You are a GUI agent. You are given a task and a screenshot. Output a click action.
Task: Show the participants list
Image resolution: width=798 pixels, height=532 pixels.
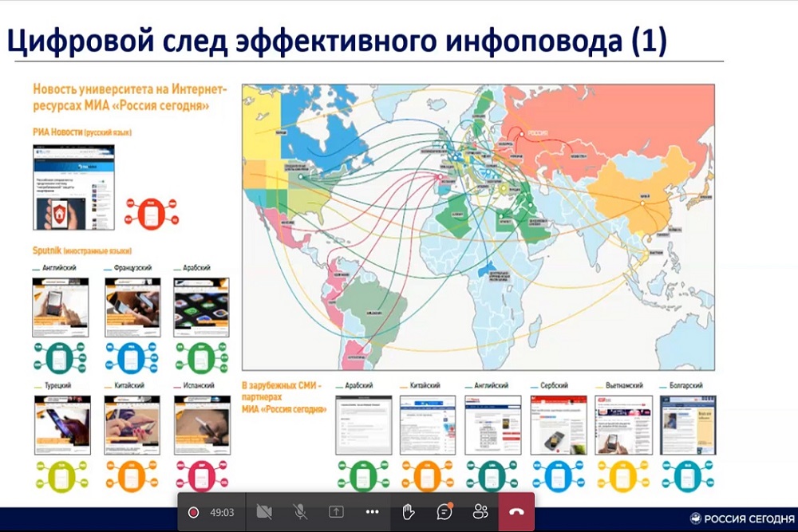coord(480,512)
